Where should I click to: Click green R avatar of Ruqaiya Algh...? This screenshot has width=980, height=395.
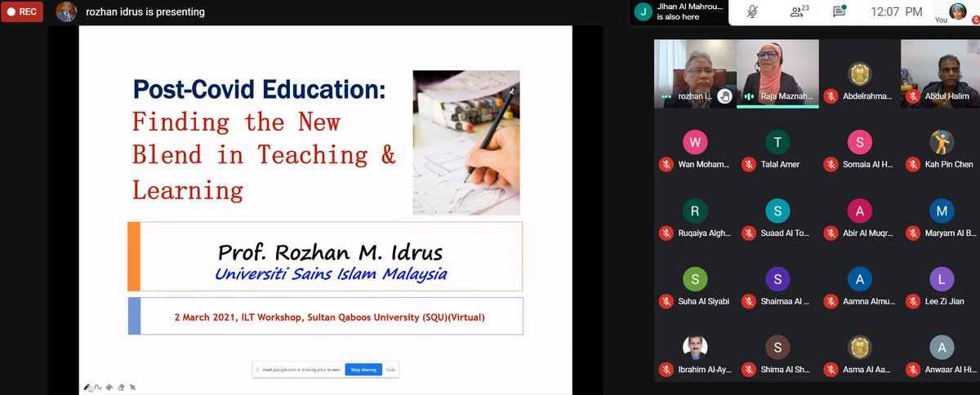[x=695, y=211]
